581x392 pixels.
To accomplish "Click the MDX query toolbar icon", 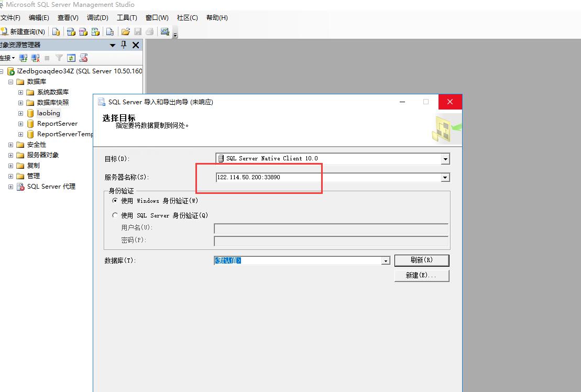I will tap(71, 32).
